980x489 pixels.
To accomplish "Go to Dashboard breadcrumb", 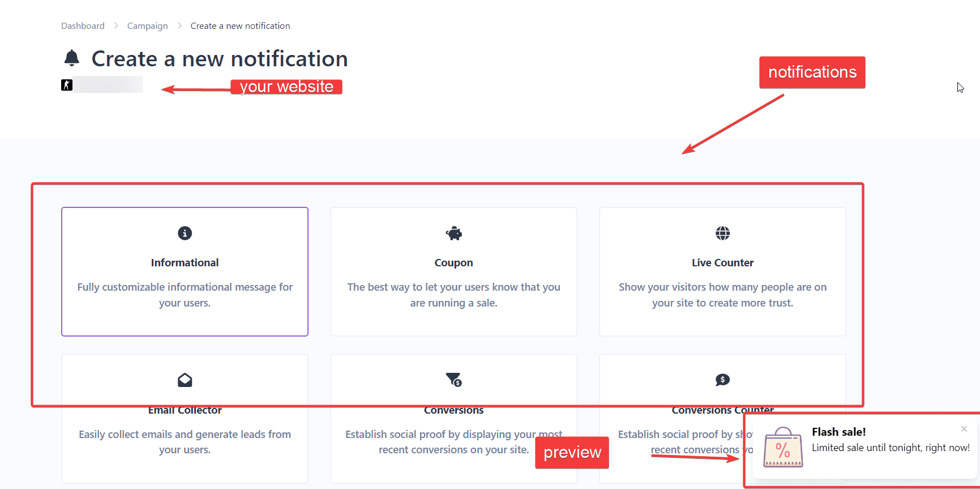I will coord(83,26).
